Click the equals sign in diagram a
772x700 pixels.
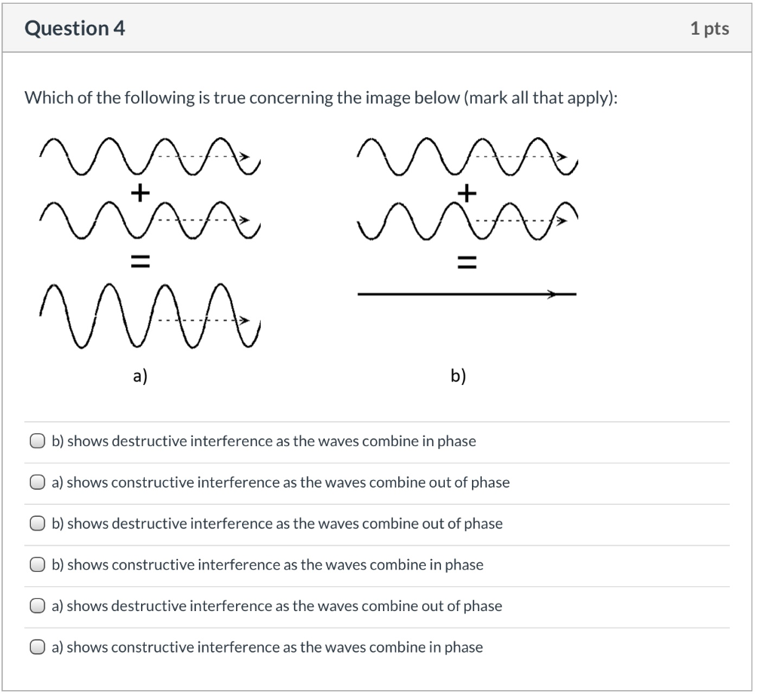[x=139, y=260]
